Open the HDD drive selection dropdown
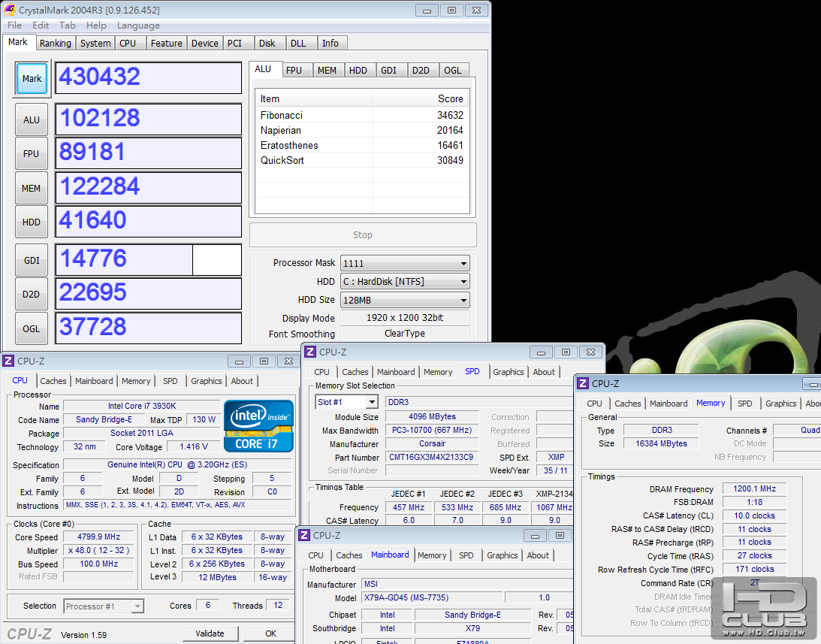 [x=405, y=281]
